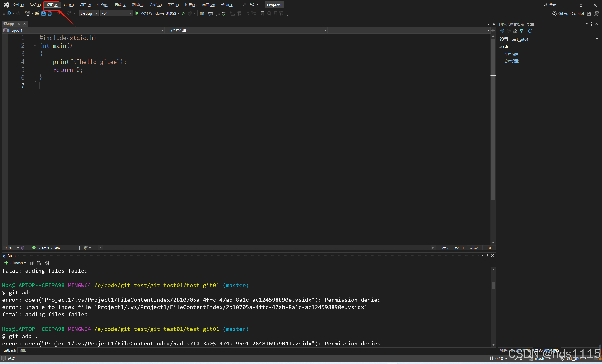Image resolution: width=602 pixels, height=364 pixels.
Task: Open a new gitBash terminal with the plus icon
Action: [7, 263]
